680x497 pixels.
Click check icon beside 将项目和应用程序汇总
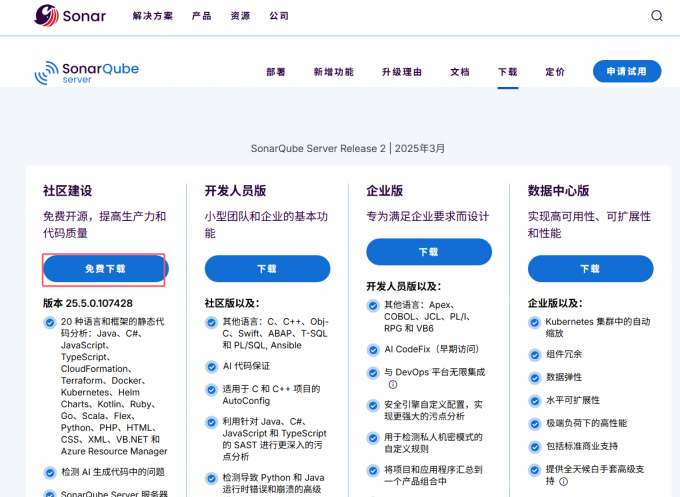pyautogui.click(x=373, y=471)
